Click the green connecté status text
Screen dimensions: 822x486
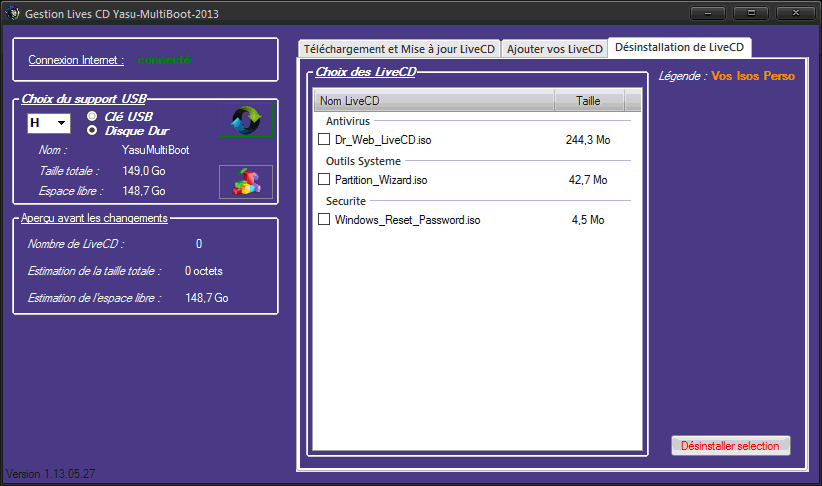pos(164,60)
